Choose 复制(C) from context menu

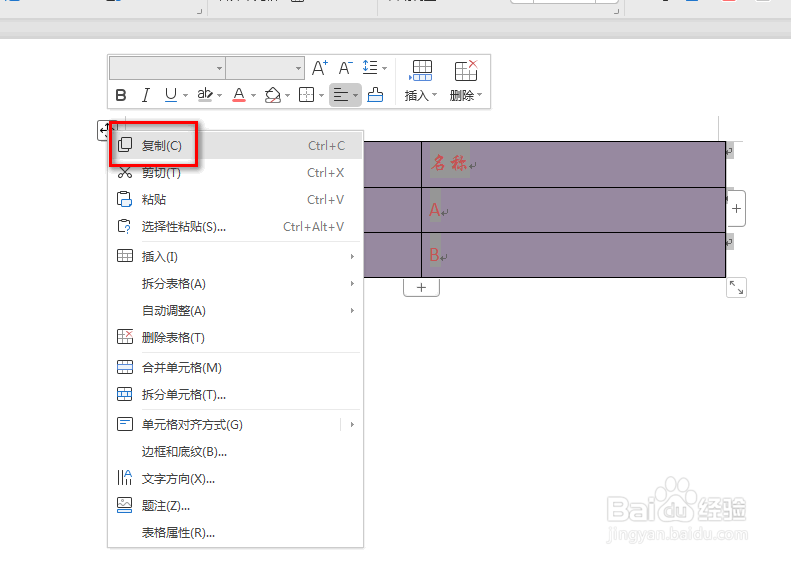point(236,146)
